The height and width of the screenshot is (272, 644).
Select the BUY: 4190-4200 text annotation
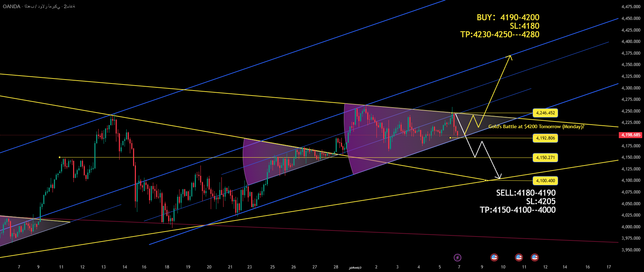coord(507,17)
